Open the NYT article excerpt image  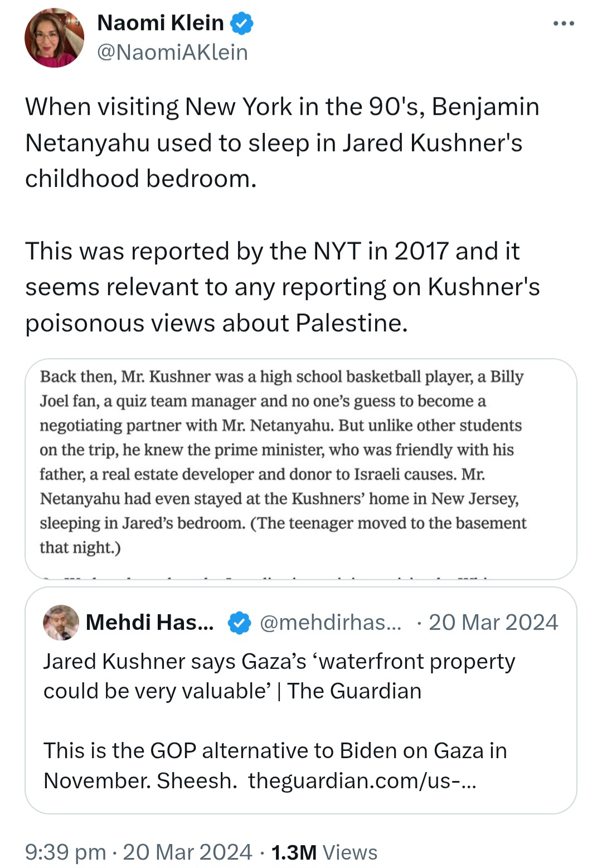tap(301, 469)
